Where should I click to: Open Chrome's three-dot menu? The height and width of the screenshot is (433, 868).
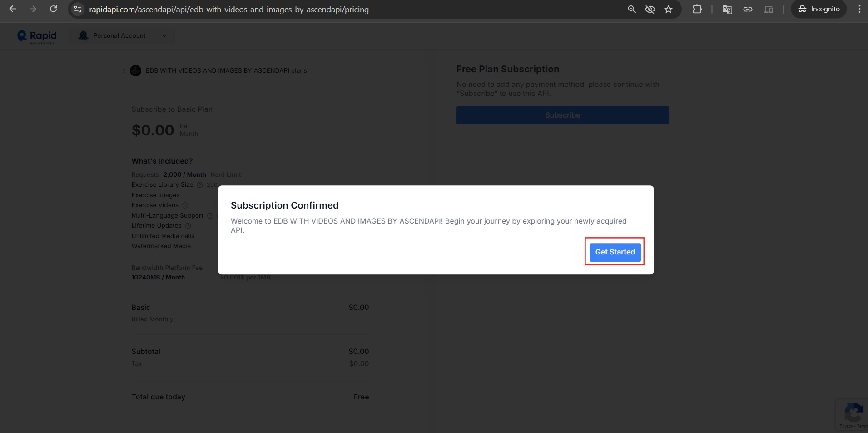pyautogui.click(x=858, y=9)
